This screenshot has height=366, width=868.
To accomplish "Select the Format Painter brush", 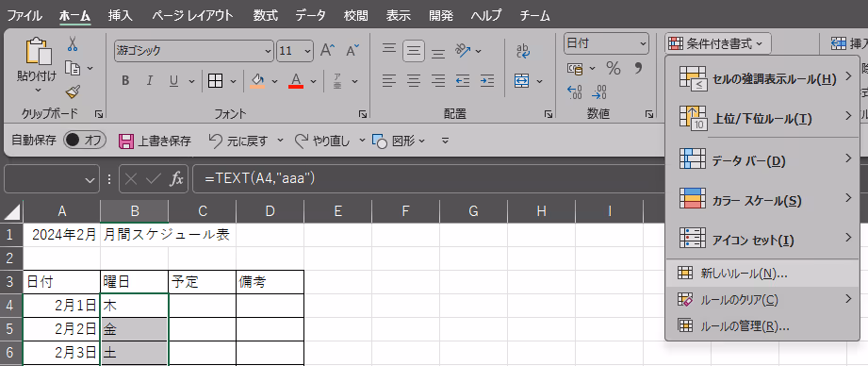I will click(73, 91).
